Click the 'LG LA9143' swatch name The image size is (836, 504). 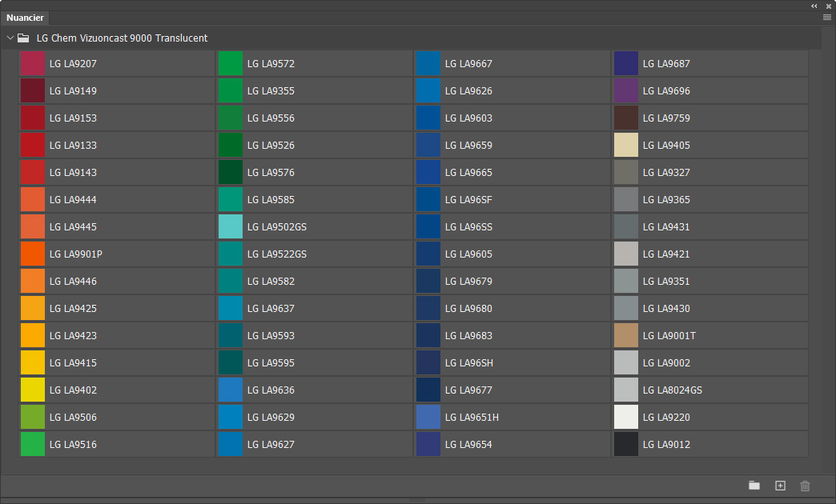tap(73, 173)
